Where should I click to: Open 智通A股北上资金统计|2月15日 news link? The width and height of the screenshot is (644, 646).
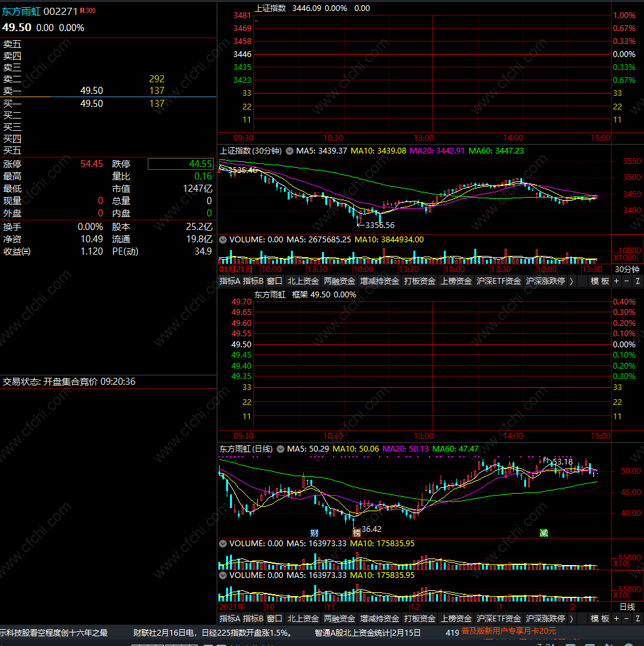367,633
